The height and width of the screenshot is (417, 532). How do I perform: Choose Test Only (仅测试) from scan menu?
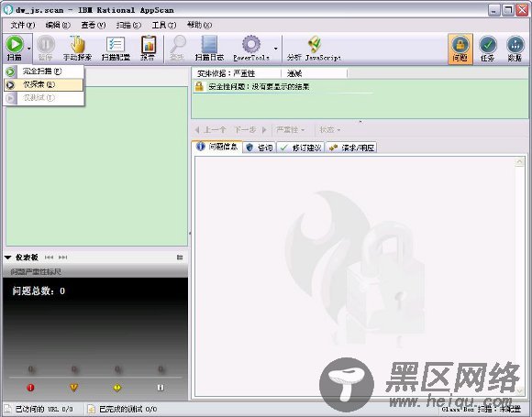click(x=44, y=98)
